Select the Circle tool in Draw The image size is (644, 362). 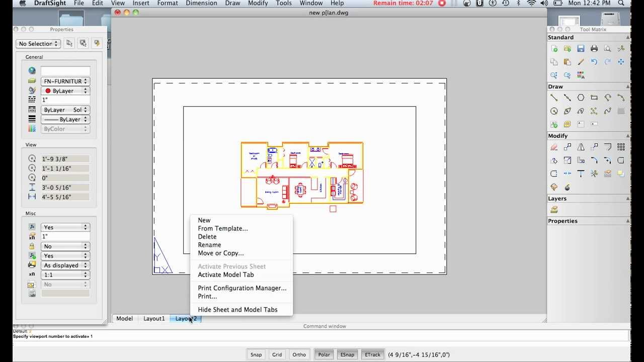pos(554,111)
